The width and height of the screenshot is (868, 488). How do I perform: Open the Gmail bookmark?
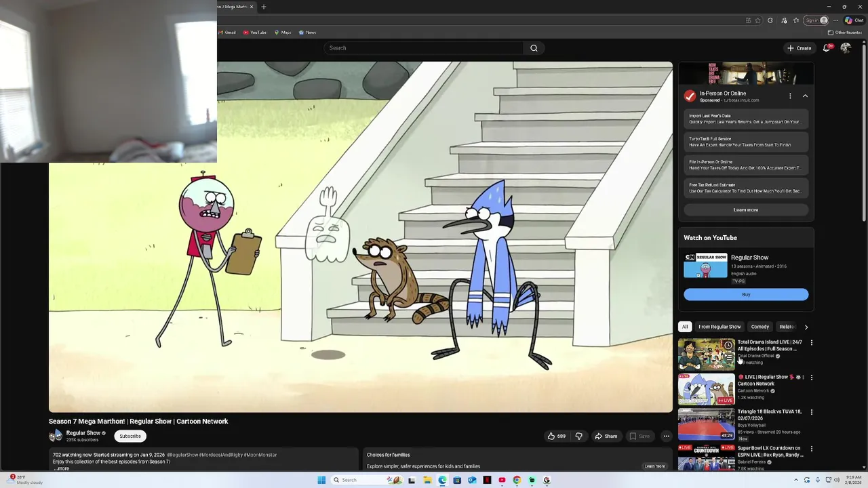tap(227, 33)
